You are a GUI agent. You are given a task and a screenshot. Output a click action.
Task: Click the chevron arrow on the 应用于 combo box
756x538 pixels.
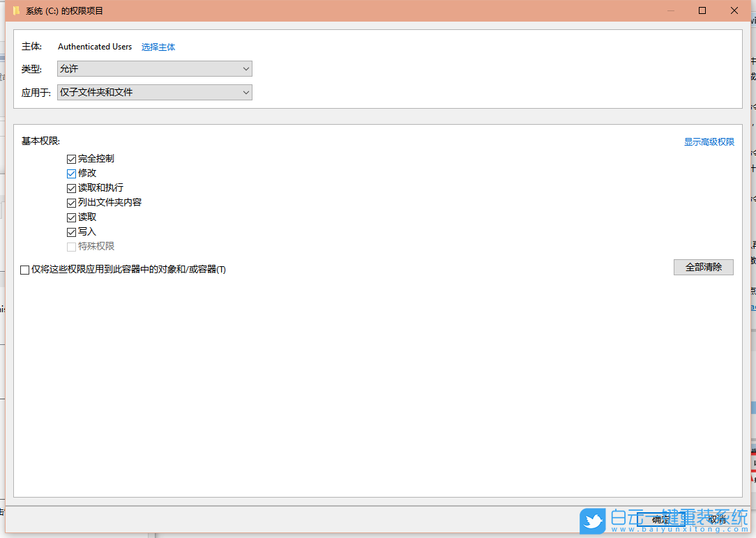[245, 91]
